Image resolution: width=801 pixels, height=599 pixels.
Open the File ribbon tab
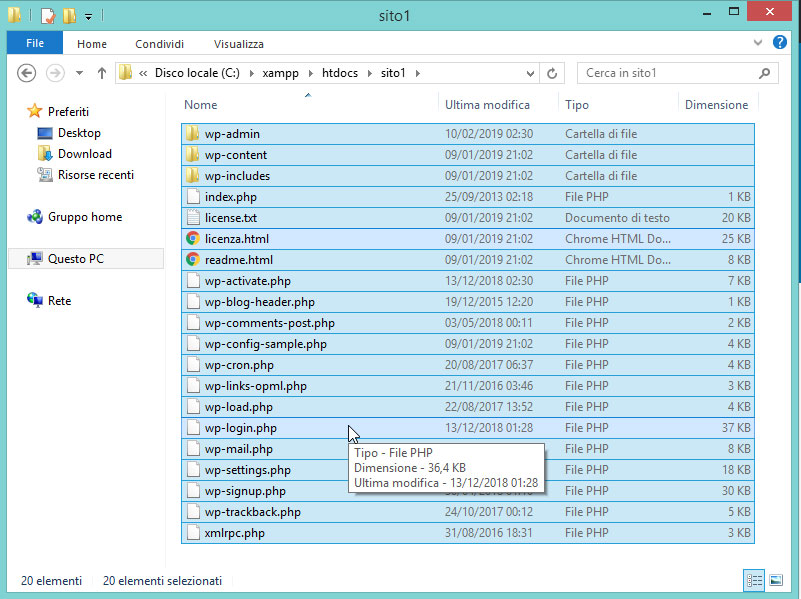pos(35,43)
